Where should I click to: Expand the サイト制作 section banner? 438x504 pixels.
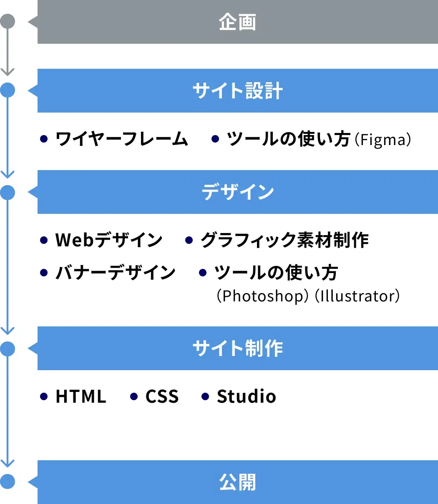(238, 349)
